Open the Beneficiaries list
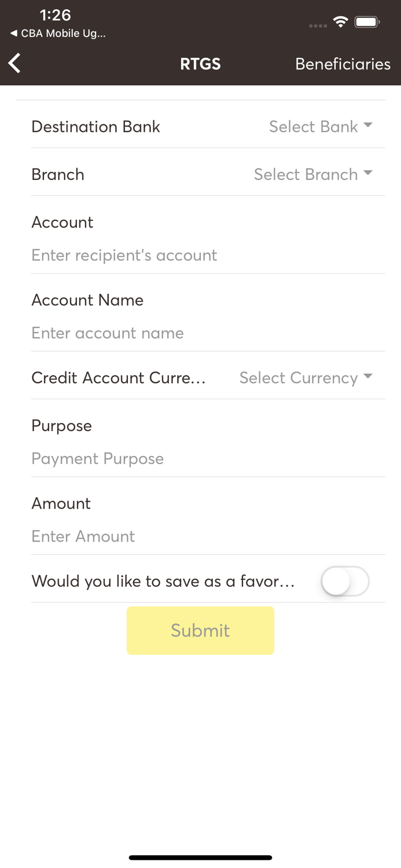Screen dimensions: 401x868 coord(343,64)
